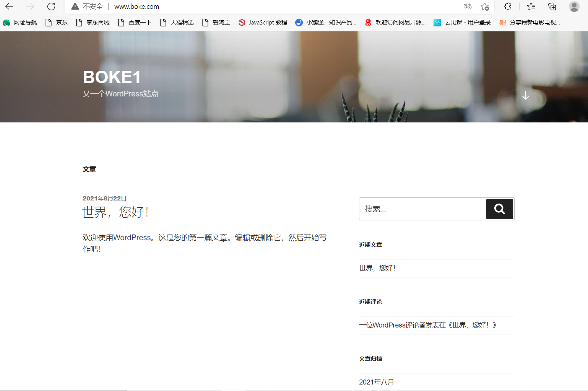The image size is (588, 391).
Task: Click the Collections icon in the toolbar
Action: click(x=552, y=7)
